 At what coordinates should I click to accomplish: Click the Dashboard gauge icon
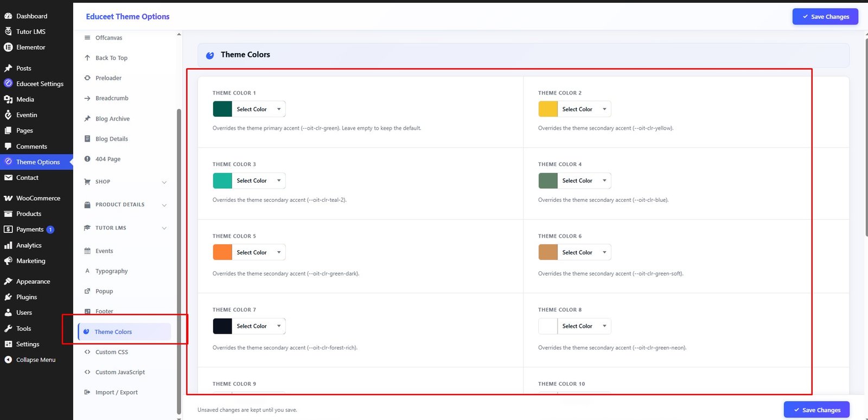coord(8,16)
